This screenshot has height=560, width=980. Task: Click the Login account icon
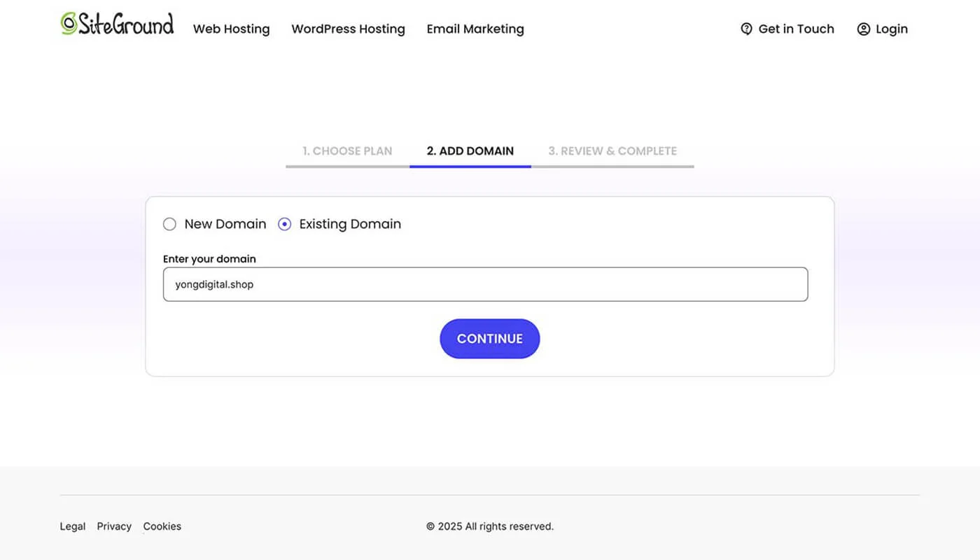pos(864,29)
